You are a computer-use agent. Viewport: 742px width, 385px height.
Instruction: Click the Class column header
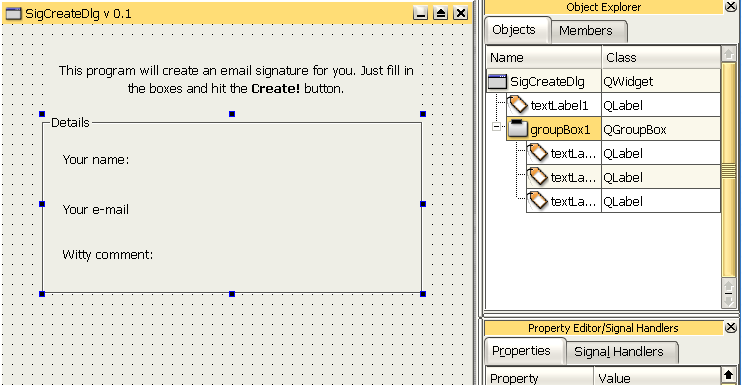click(x=661, y=58)
